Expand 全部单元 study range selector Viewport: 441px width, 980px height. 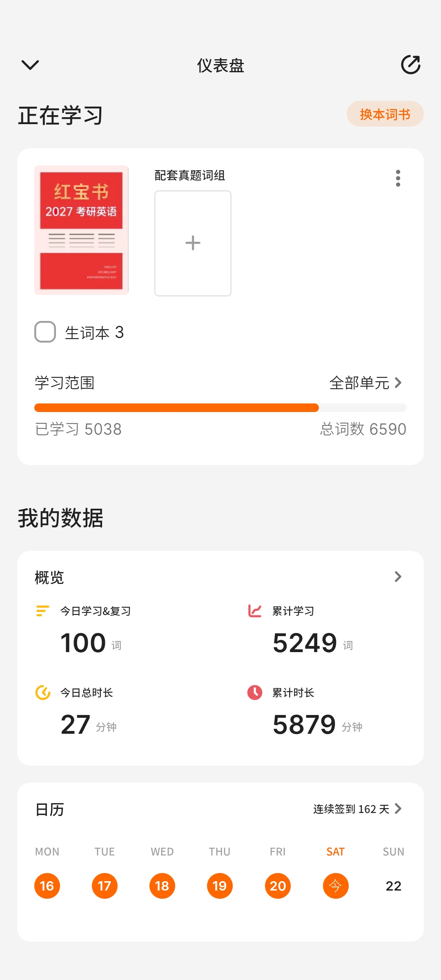point(365,383)
